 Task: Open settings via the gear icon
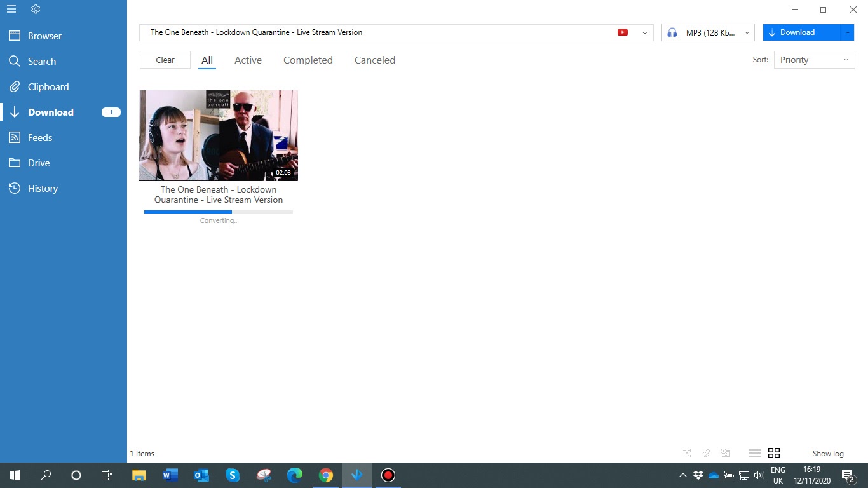click(36, 10)
